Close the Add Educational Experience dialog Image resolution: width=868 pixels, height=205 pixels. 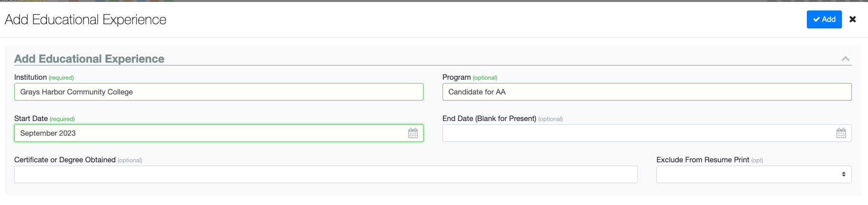852,19
